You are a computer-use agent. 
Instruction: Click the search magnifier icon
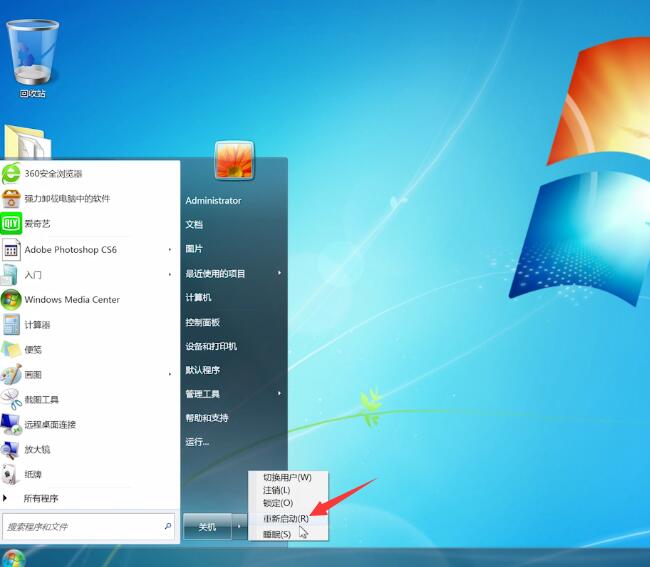(x=168, y=526)
